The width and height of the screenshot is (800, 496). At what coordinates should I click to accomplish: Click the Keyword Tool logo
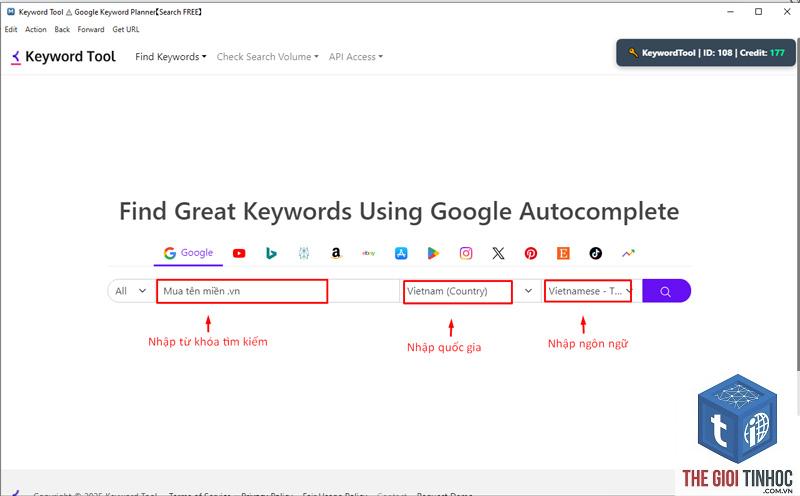(63, 57)
